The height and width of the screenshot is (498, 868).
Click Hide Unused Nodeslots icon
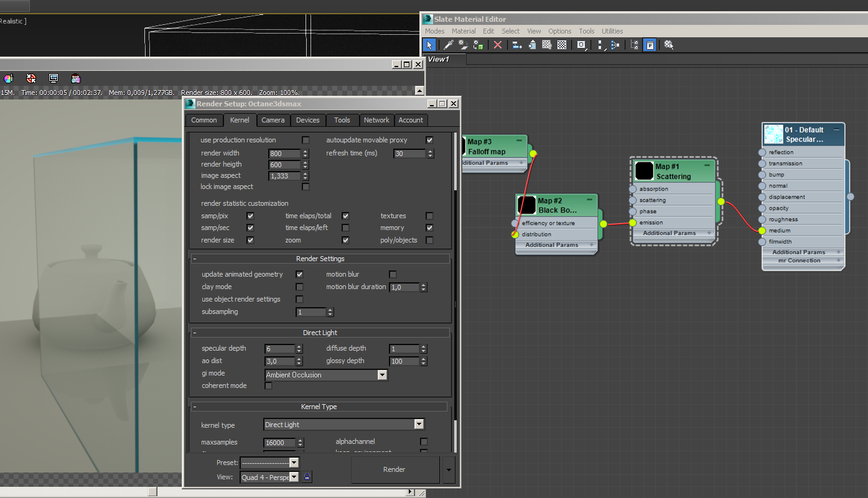tap(533, 45)
